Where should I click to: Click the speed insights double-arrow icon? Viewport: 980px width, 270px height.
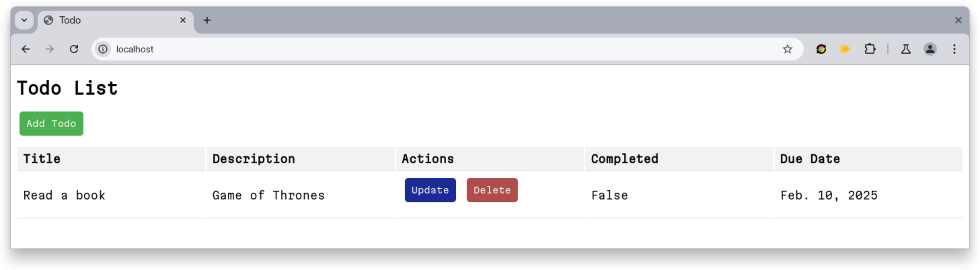845,49
